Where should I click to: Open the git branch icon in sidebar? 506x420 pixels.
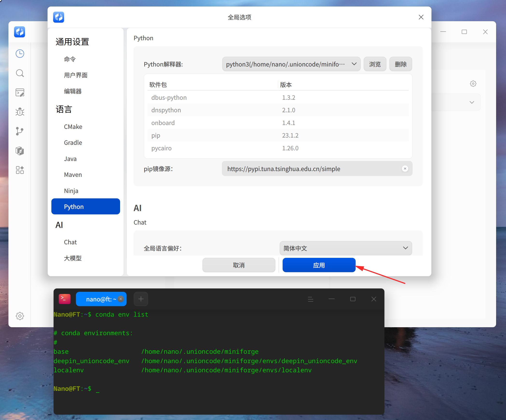tap(20, 131)
